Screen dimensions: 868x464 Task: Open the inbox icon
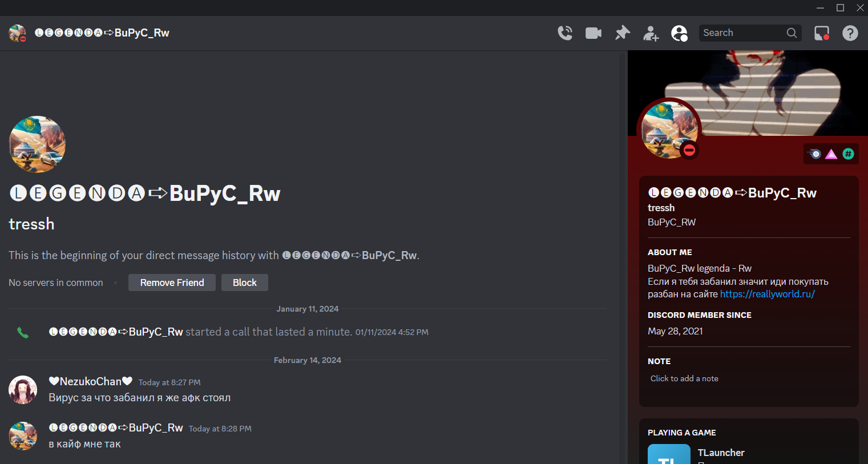(822, 33)
